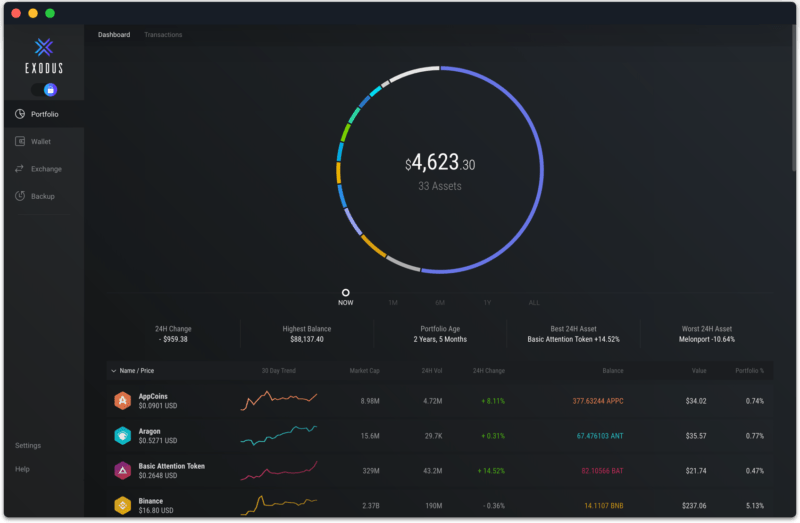800x523 pixels.
Task: Click the Wallet sidebar icon
Action: tap(20, 141)
